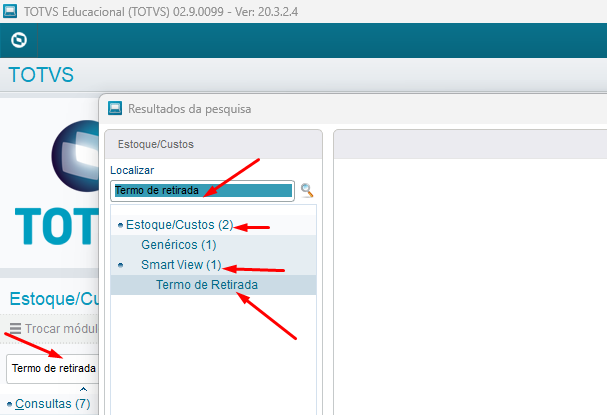Collapse the Smart View (1) node bullet
Screen dimensions: 607x415
120,265
